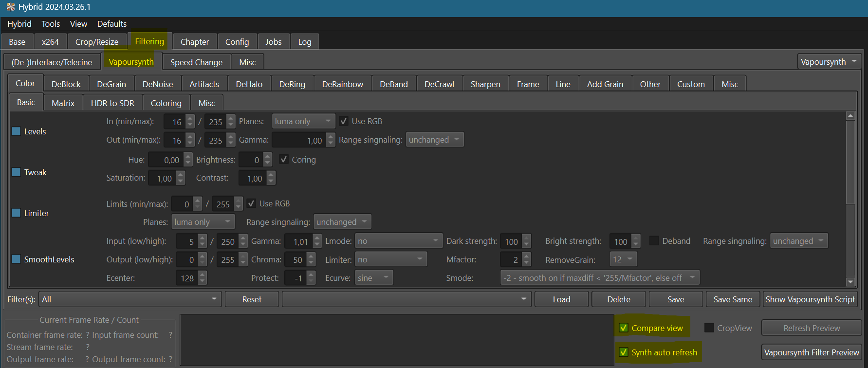
Task: Expand the Ecurve 'sine' dropdown
Action: (x=373, y=278)
